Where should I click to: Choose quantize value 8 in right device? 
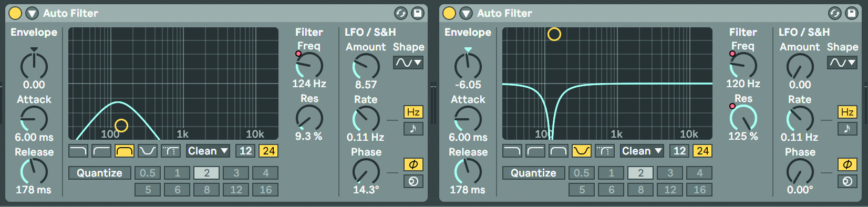coord(640,190)
